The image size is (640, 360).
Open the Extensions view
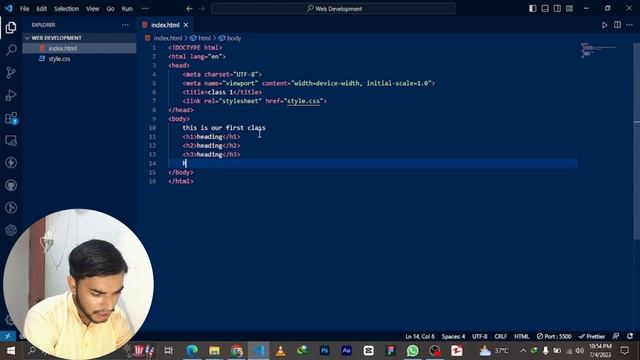pyautogui.click(x=11, y=118)
